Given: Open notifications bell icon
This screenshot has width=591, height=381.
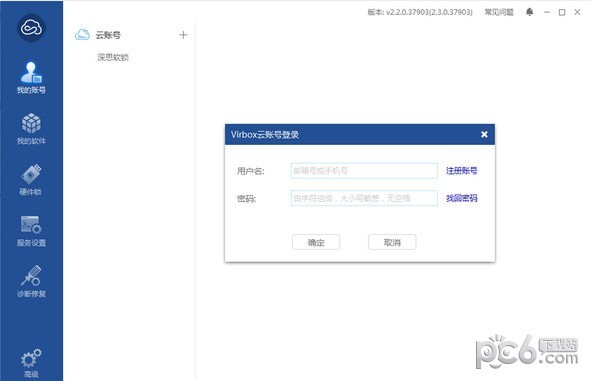Looking at the screenshot, I should click(x=530, y=12).
